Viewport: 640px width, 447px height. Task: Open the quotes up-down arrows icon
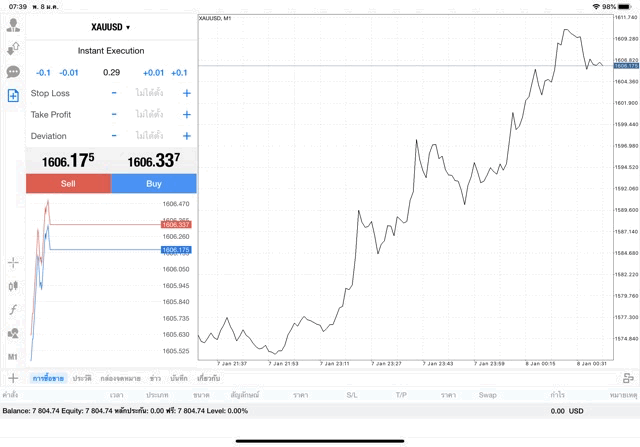coord(13,48)
